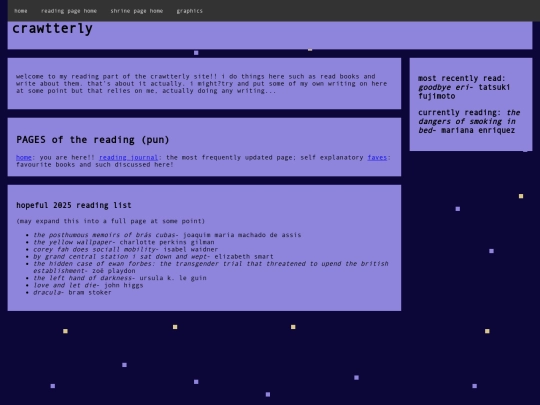Click 'the left hand of darkness' entry
Screen dimensions: 540x405
click(120, 278)
